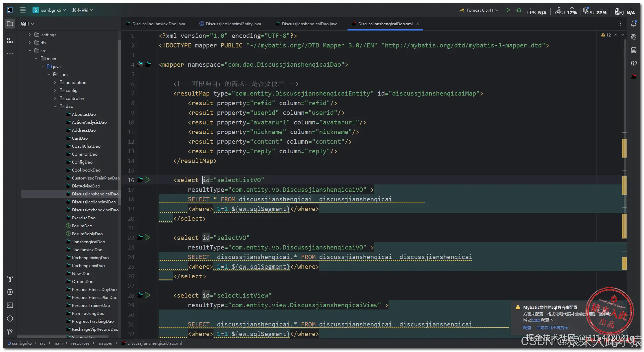
Task: Open OrdersDao from the dao package
Action: [x=83, y=281]
